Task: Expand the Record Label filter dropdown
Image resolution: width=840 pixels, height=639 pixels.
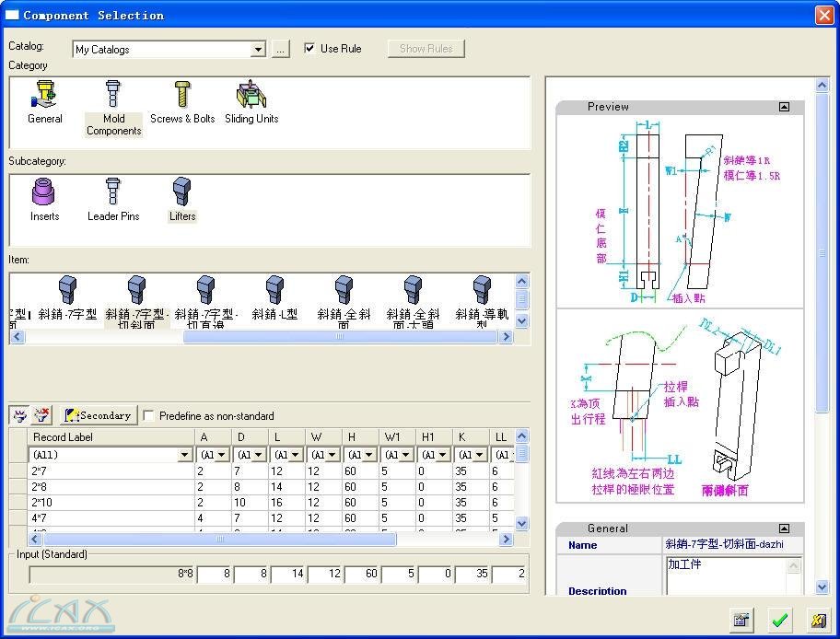Action: pos(184,455)
